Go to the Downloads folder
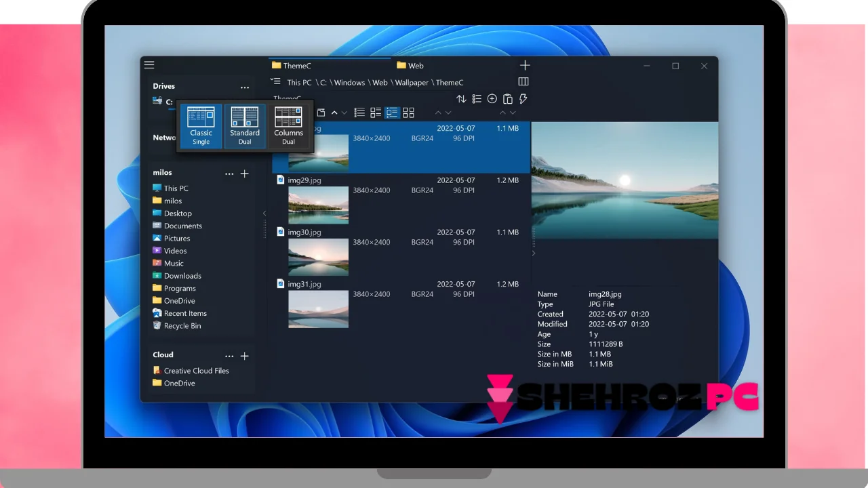Screen dimensions: 868x488 pyautogui.click(x=177, y=276)
